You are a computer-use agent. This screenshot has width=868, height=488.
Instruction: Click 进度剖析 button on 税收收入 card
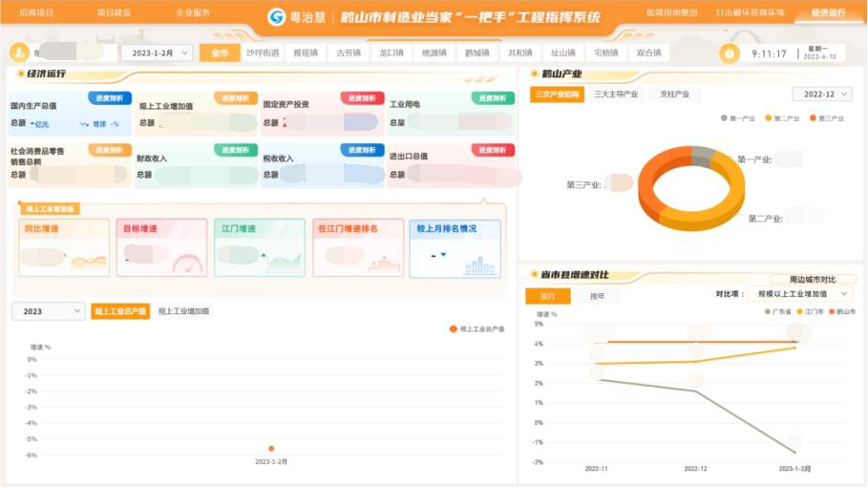(362, 150)
